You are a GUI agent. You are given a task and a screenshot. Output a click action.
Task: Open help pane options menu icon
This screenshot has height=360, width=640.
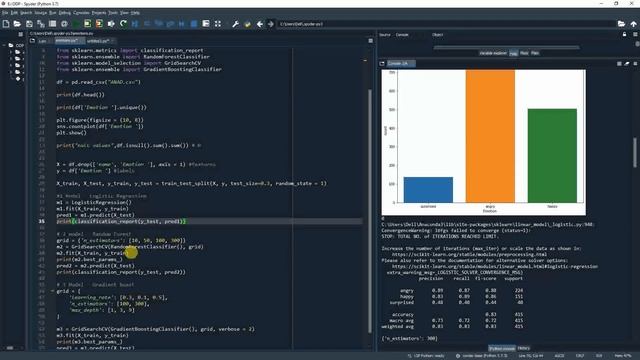click(635, 35)
